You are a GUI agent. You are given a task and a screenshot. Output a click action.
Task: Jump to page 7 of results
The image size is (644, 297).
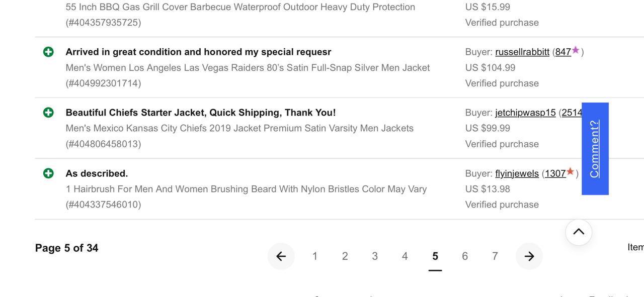point(495,256)
